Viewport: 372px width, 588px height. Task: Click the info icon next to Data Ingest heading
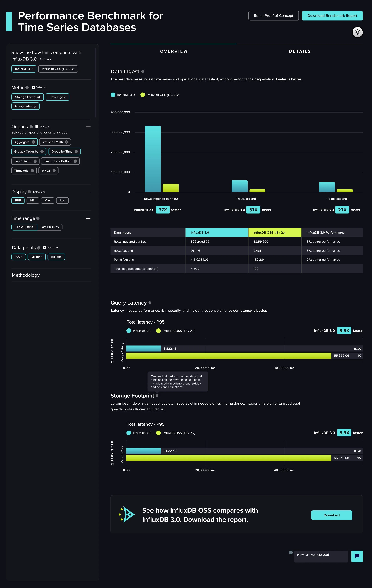pyautogui.click(x=143, y=72)
